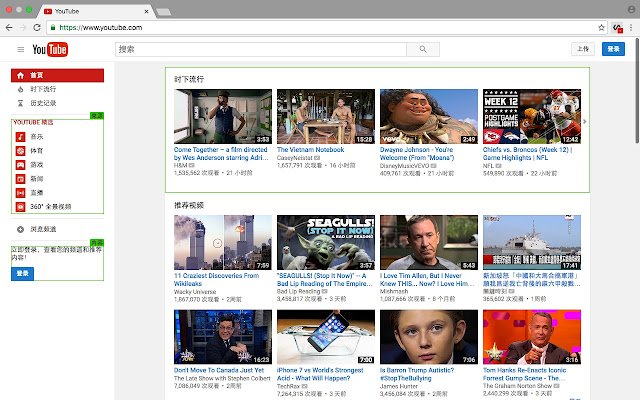Click the page vertical scrollbar

[637, 91]
